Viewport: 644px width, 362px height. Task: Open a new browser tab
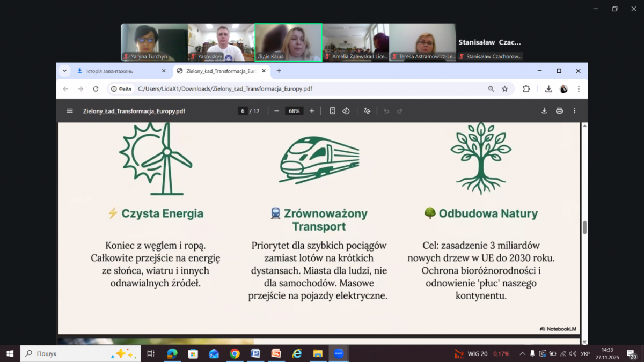tap(279, 71)
